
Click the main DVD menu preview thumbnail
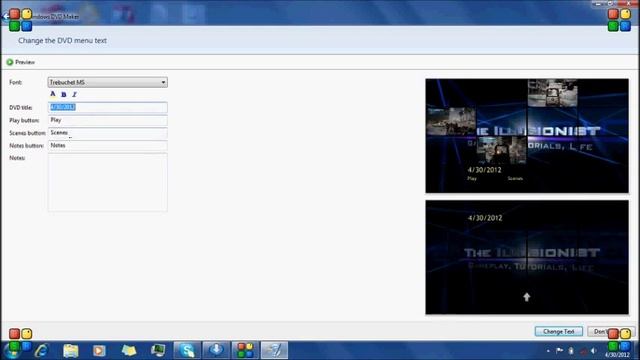tap(527, 136)
